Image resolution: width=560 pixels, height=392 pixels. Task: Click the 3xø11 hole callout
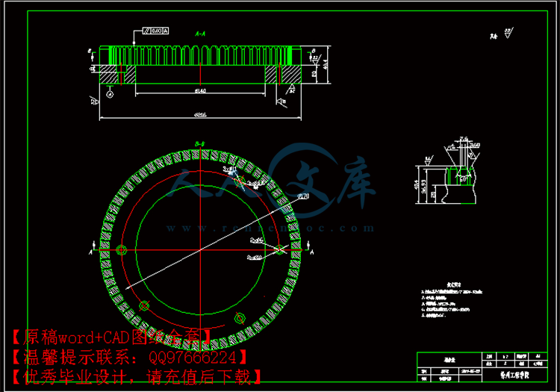pos(230,169)
